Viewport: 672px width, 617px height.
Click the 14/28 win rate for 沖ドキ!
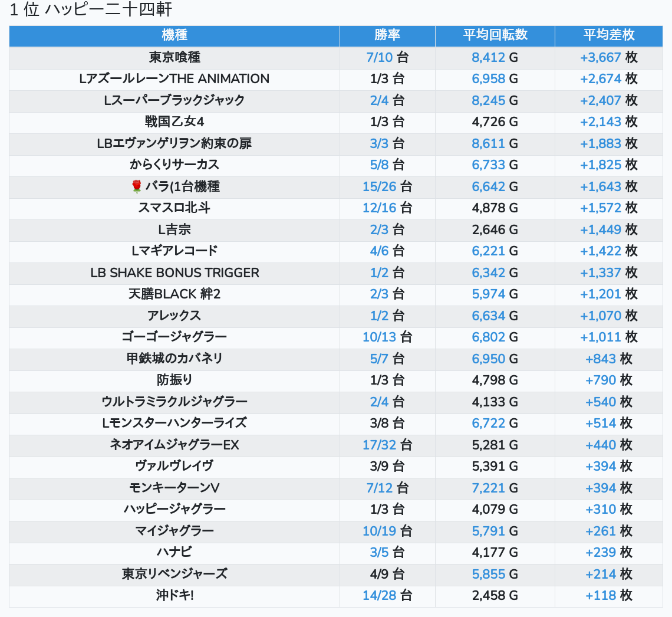380,596
